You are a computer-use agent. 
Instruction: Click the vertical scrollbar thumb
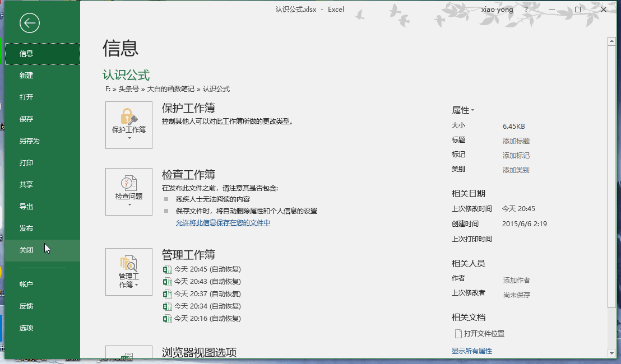tap(611, 176)
